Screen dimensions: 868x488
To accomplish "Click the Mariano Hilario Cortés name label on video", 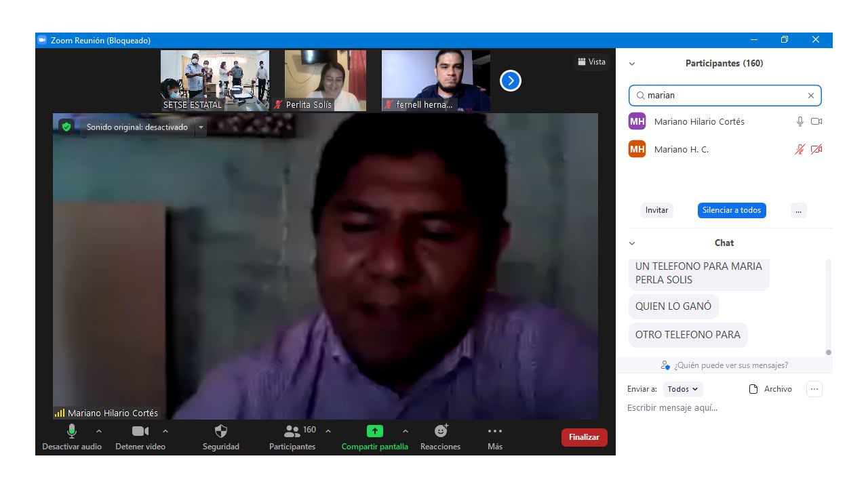I will click(113, 413).
